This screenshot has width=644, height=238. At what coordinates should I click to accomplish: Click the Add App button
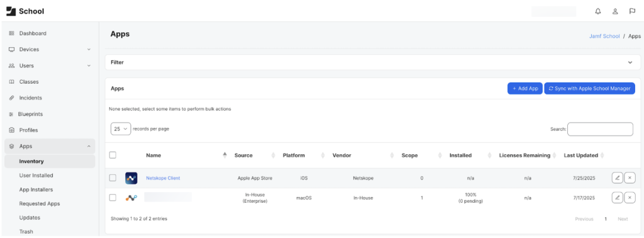tap(525, 88)
